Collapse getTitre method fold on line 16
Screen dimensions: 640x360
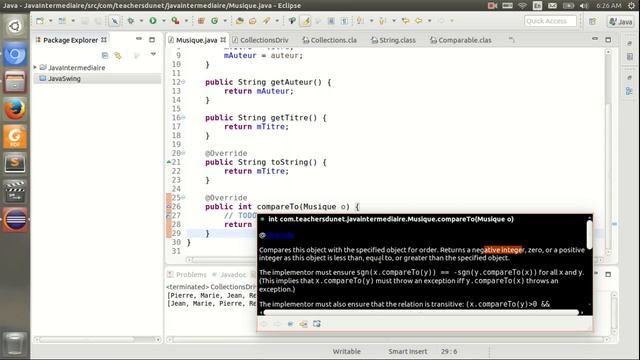183,118
